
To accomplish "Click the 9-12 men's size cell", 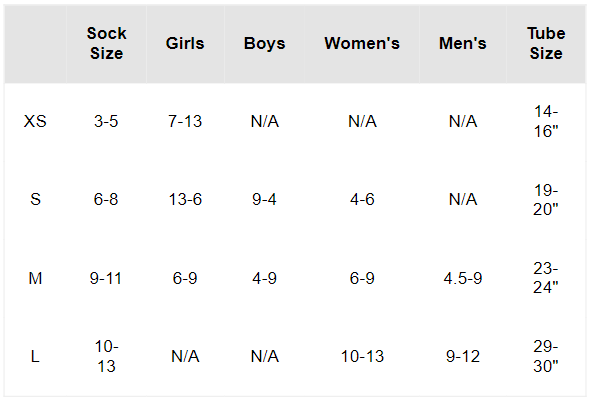I will tap(463, 356).
